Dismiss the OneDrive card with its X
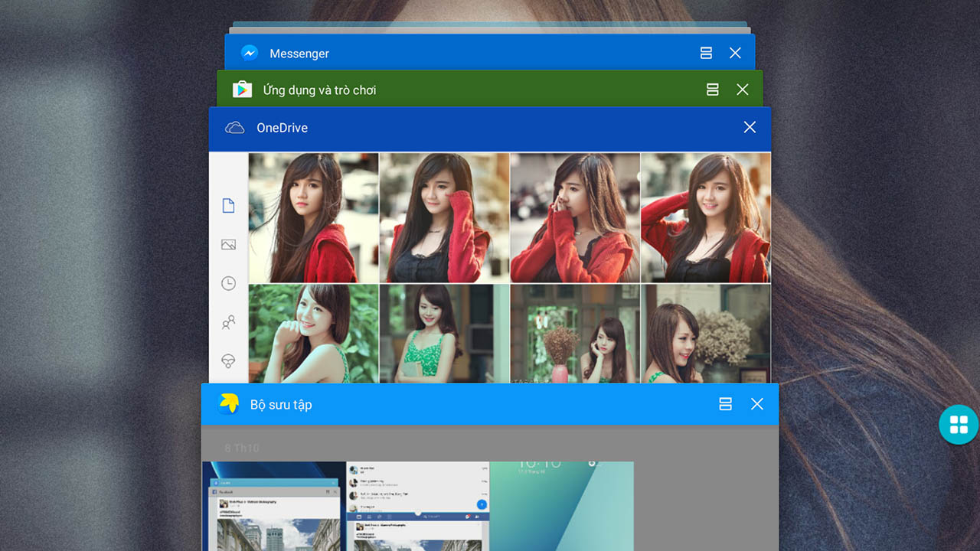The width and height of the screenshot is (980, 551). click(x=750, y=127)
